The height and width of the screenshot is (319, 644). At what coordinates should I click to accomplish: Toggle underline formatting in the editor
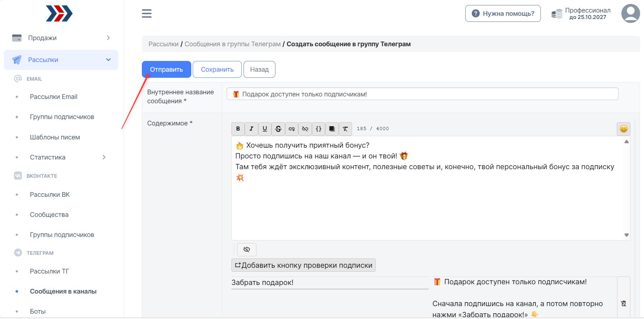pos(265,129)
